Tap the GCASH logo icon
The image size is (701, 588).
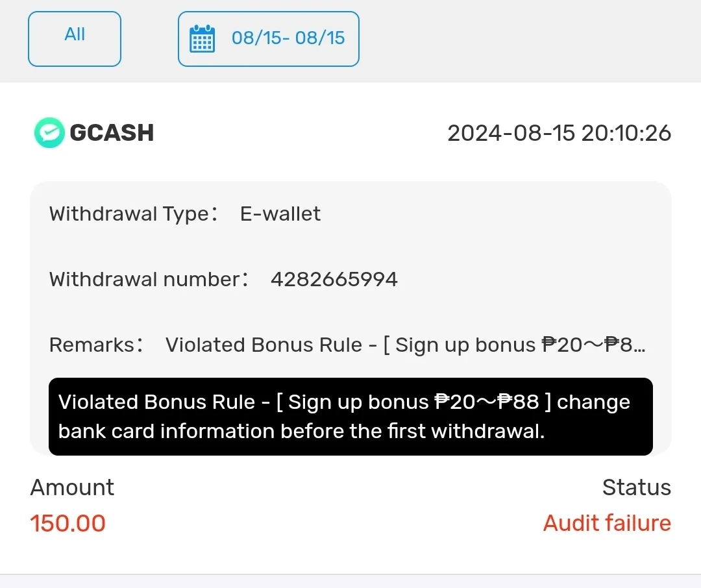(49, 133)
